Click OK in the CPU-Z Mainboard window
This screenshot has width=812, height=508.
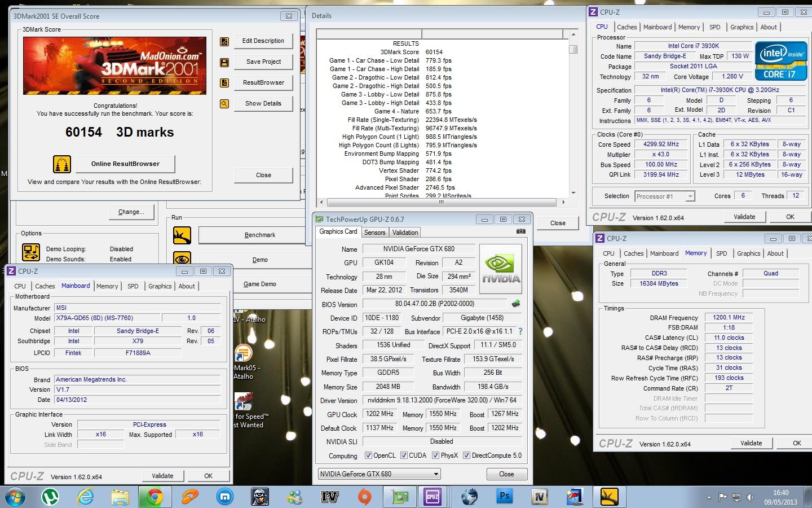point(208,476)
